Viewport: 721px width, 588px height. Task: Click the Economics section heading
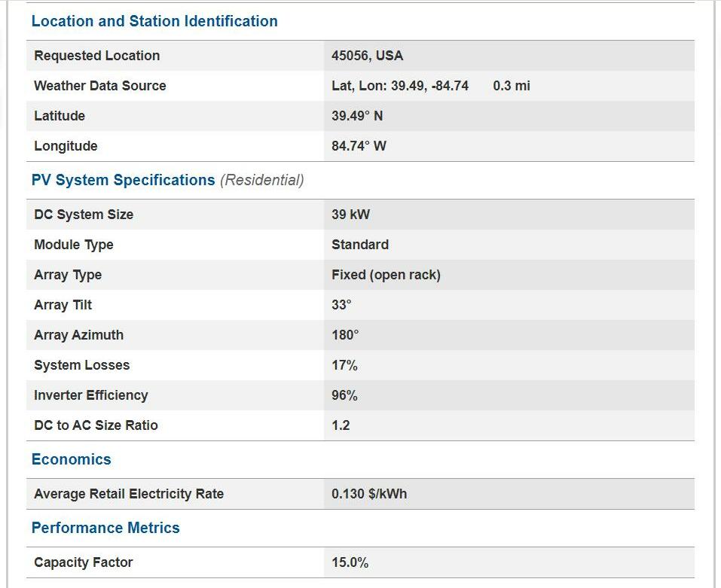coord(71,459)
